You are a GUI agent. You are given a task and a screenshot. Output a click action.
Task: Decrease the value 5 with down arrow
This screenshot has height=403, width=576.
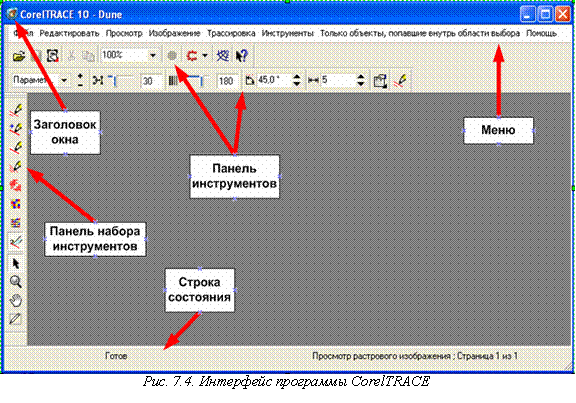point(361,84)
